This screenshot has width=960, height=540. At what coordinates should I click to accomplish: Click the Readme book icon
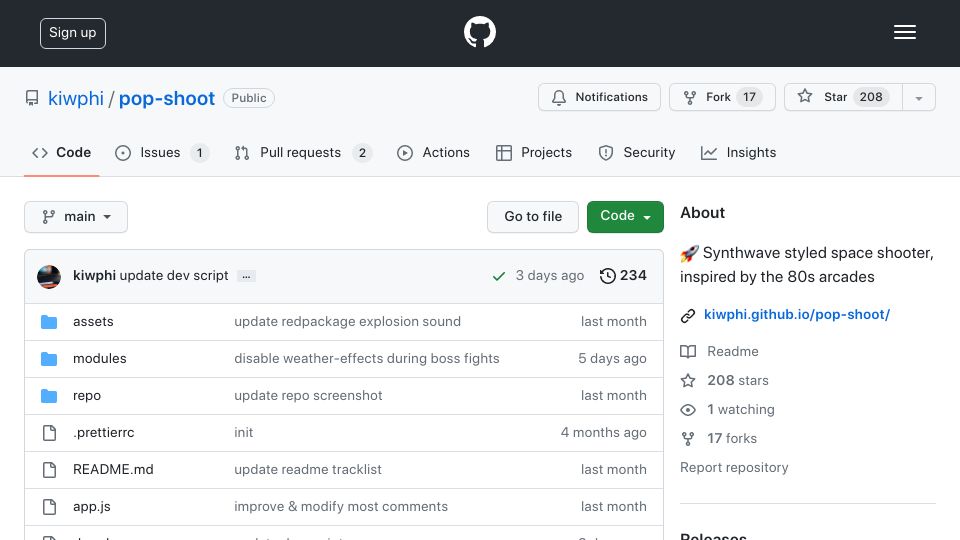point(688,351)
